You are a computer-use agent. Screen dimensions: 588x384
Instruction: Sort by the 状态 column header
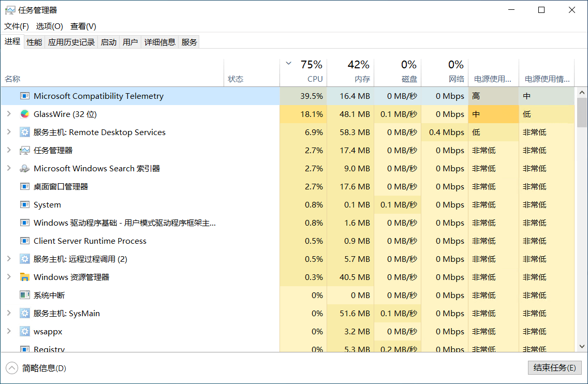[x=252, y=73]
